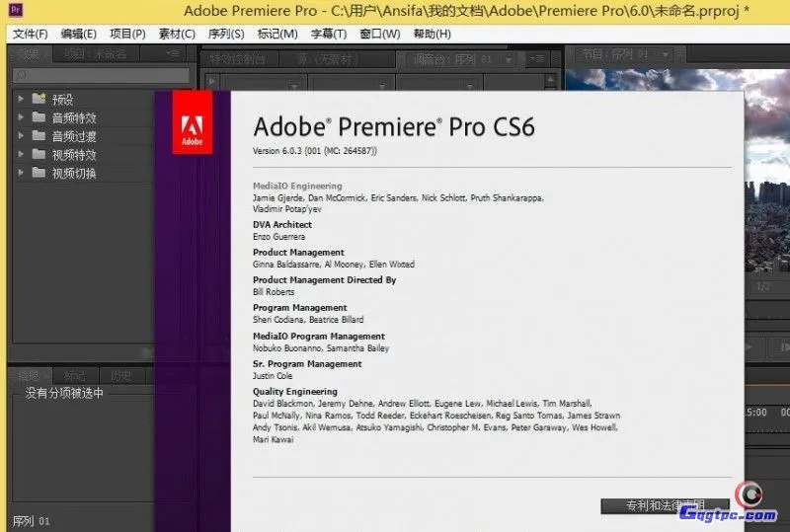Open the 编辑(E) menu

[x=79, y=35]
